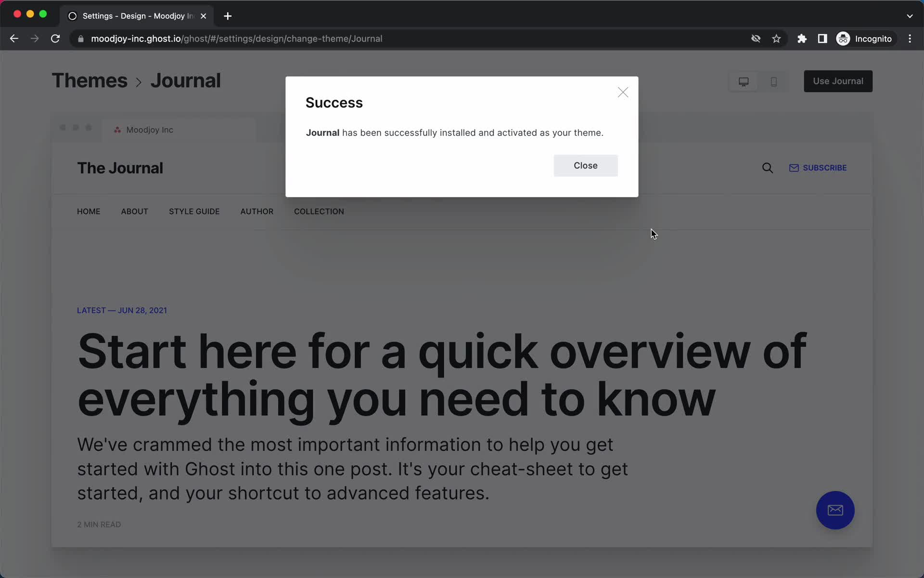Click the AUTHOR navigation menu item
Viewport: 924px width, 578px height.
pos(257,211)
